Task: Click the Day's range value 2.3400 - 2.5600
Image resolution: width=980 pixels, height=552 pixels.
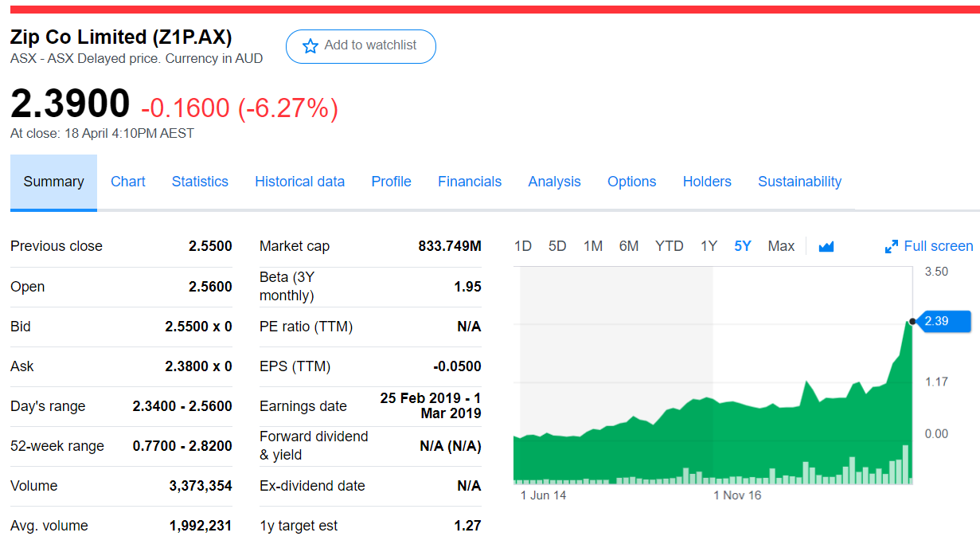Action: (x=182, y=406)
